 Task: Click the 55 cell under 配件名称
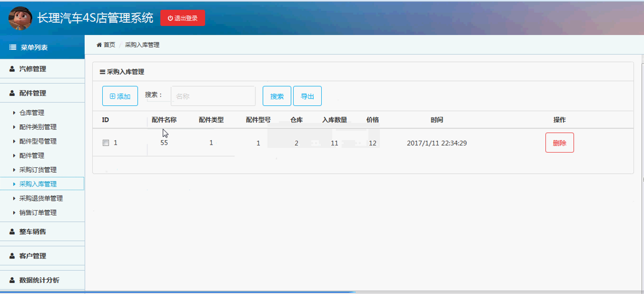(x=164, y=143)
